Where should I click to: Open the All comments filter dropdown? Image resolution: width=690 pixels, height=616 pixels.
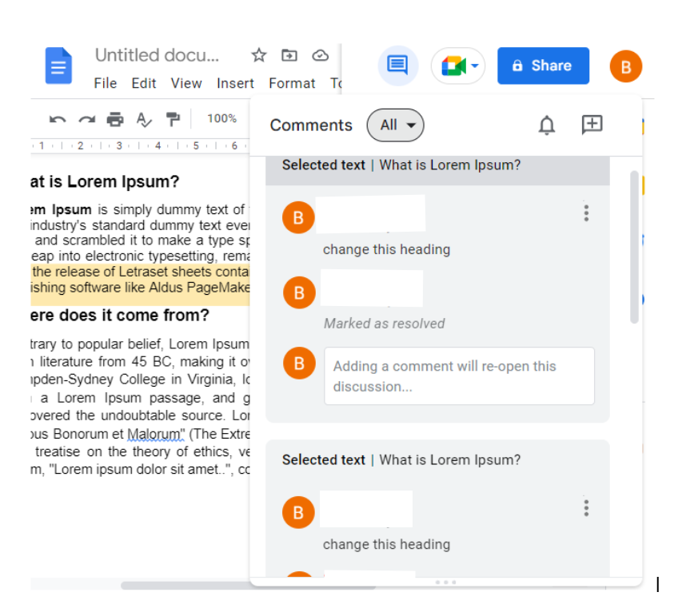pyautogui.click(x=395, y=125)
